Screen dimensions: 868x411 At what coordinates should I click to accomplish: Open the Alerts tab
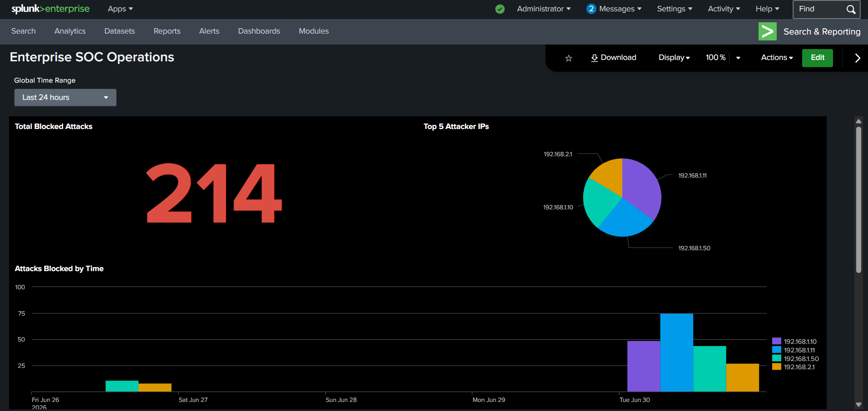(209, 31)
